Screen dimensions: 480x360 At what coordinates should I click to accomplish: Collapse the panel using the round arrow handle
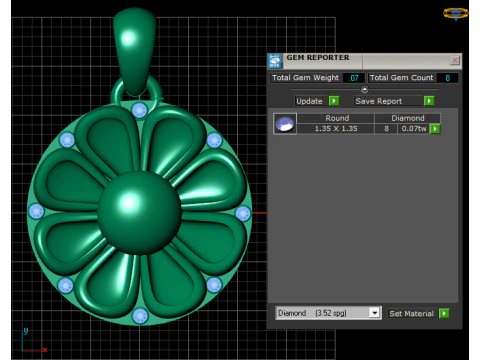click(364, 90)
